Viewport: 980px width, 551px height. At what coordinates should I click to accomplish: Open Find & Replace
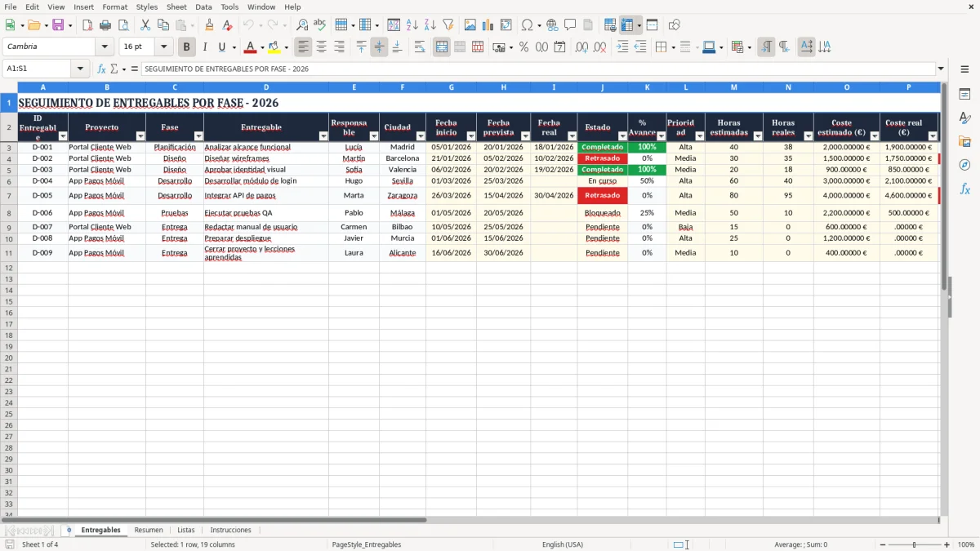tap(302, 25)
